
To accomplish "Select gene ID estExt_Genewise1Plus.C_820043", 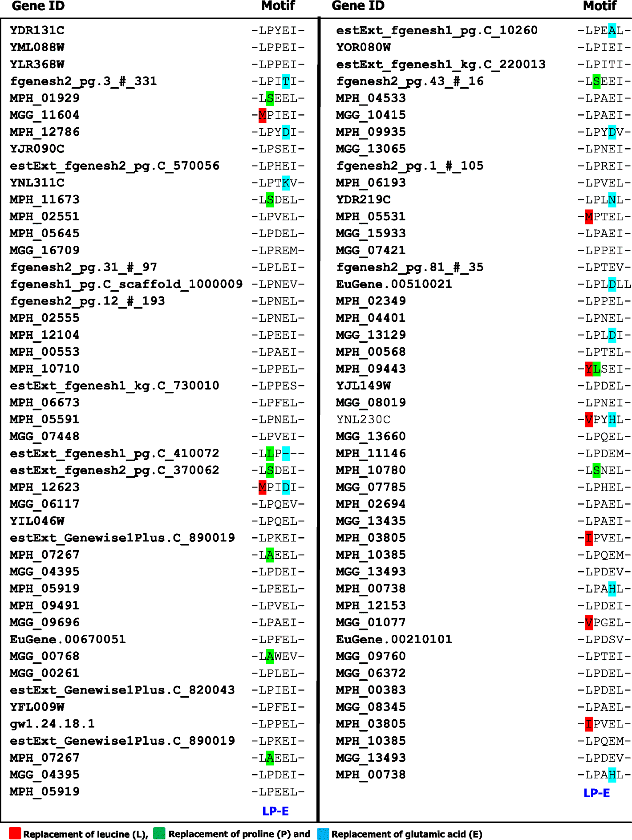I will pyautogui.click(x=122, y=690).
